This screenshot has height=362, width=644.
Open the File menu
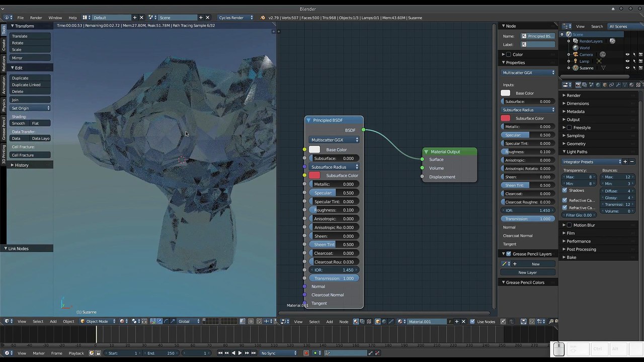[x=21, y=18]
